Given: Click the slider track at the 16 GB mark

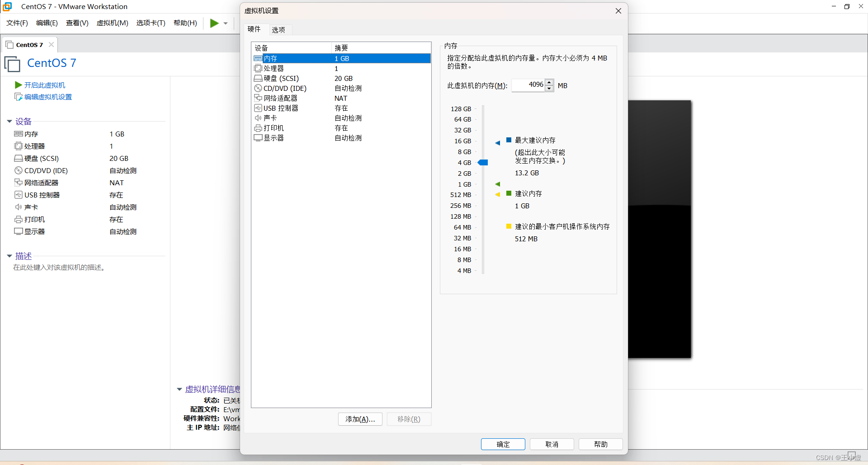Looking at the screenshot, I should [x=483, y=141].
